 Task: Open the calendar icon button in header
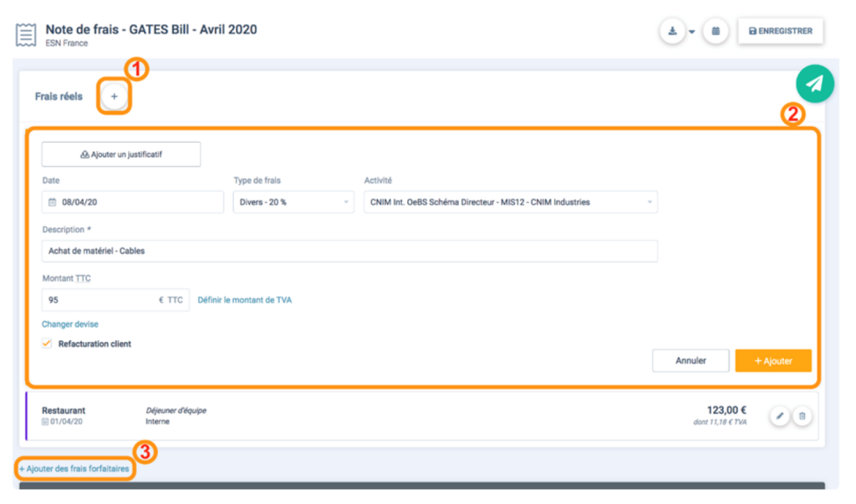(x=716, y=32)
